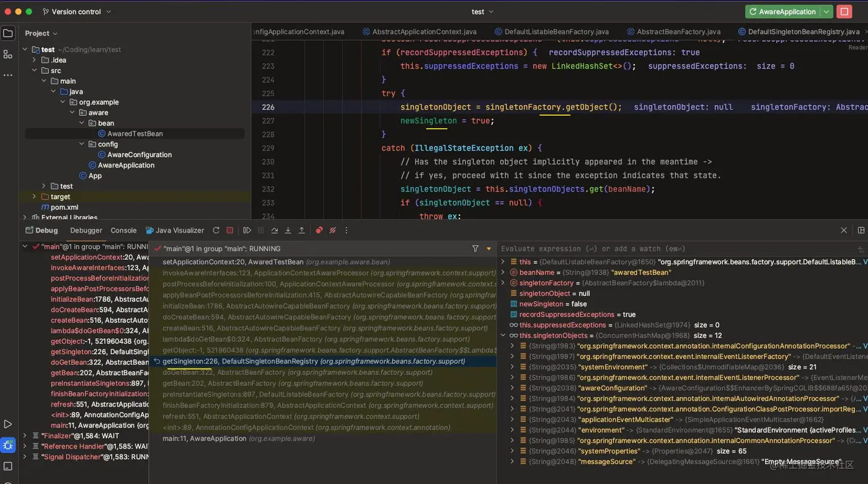
Task: Switch to the Debugger tab
Action: click(x=86, y=230)
